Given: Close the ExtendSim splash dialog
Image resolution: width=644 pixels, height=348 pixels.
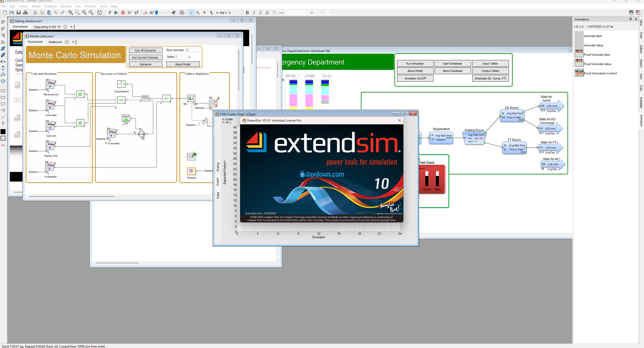Looking at the screenshot, I should pos(399,121).
